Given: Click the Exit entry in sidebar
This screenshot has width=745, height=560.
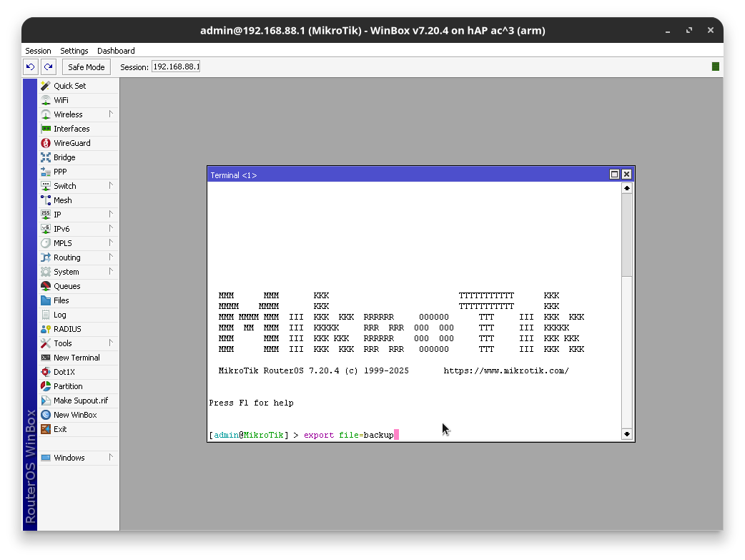Looking at the screenshot, I should tap(60, 429).
